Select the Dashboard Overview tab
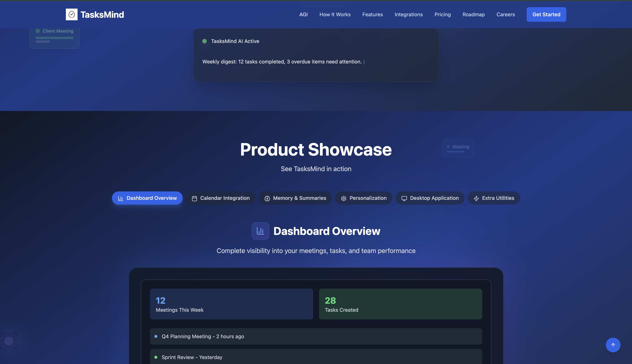Viewport: 632px width, 364px height. click(147, 198)
